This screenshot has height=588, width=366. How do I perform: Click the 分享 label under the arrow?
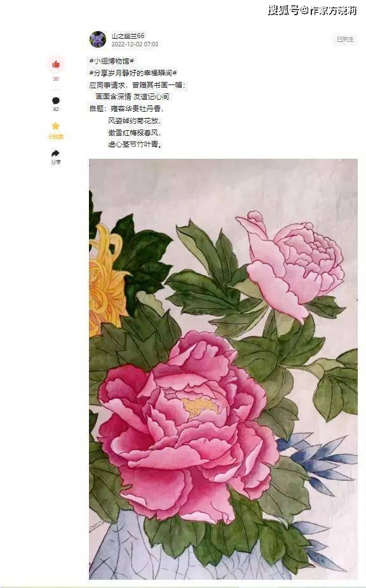[55, 163]
